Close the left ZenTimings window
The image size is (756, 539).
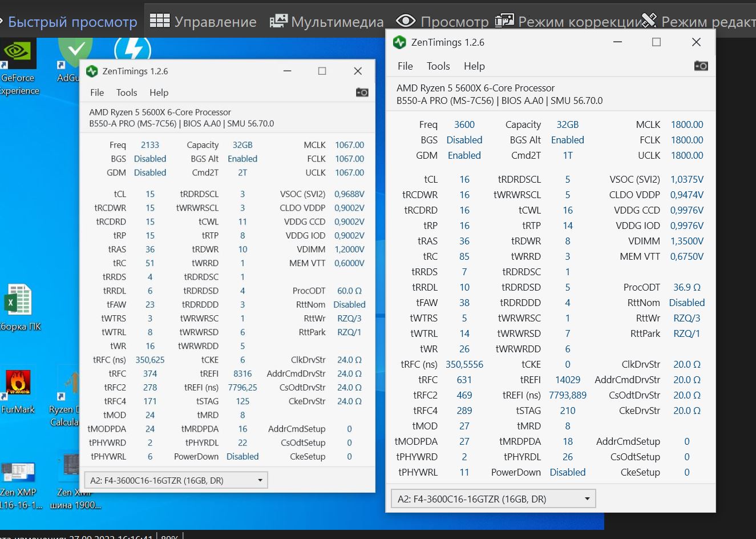358,71
